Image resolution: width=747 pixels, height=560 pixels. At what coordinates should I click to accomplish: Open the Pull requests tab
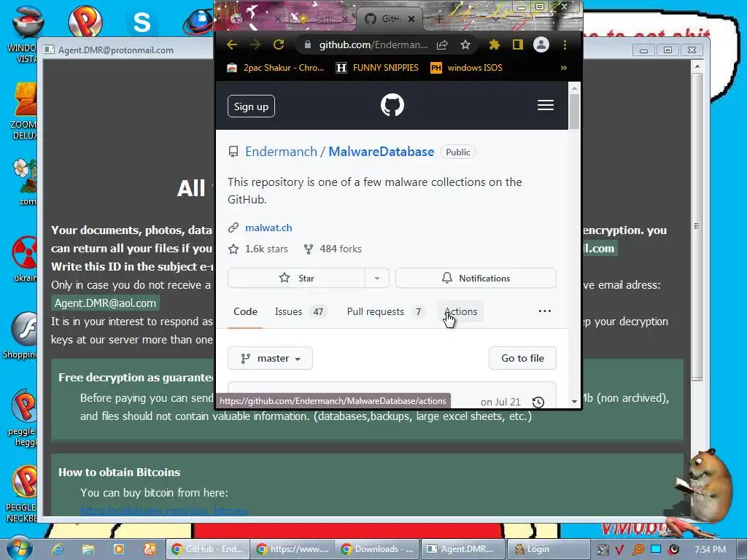[384, 311]
